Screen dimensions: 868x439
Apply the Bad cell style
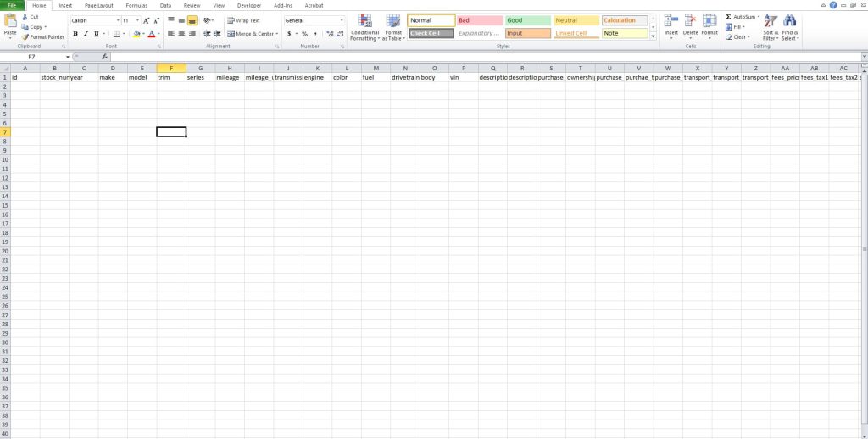click(480, 20)
